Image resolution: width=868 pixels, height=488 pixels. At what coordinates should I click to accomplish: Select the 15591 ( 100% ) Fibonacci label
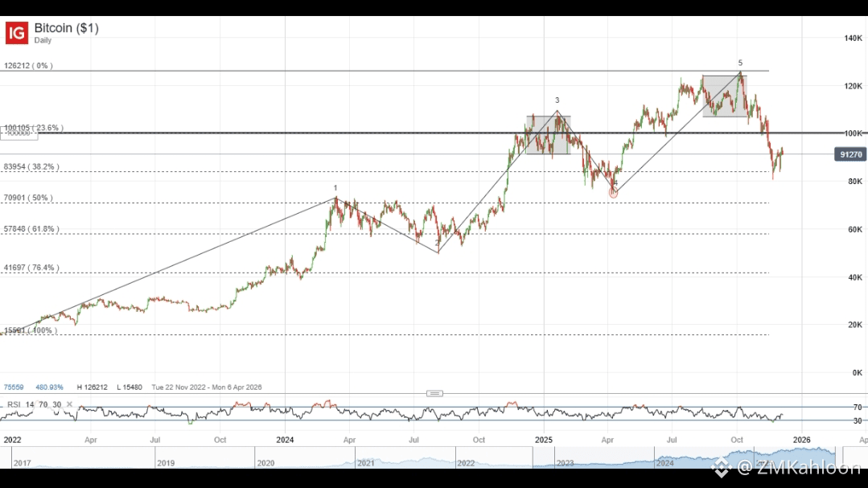point(31,330)
